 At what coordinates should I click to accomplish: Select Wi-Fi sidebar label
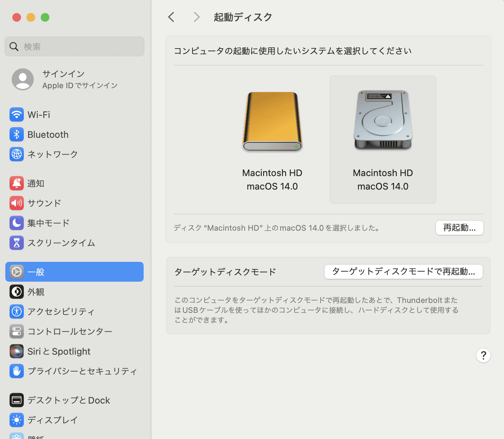(x=39, y=115)
